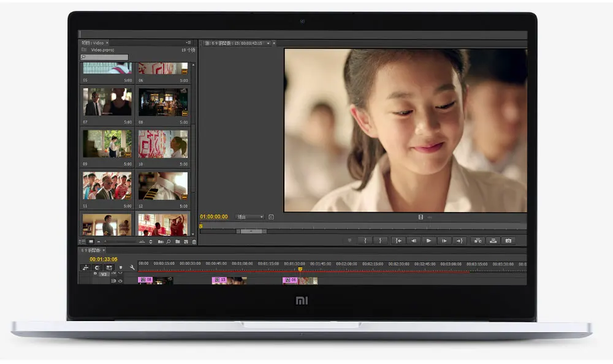Toggle sync lock on track below V3

coord(114,281)
